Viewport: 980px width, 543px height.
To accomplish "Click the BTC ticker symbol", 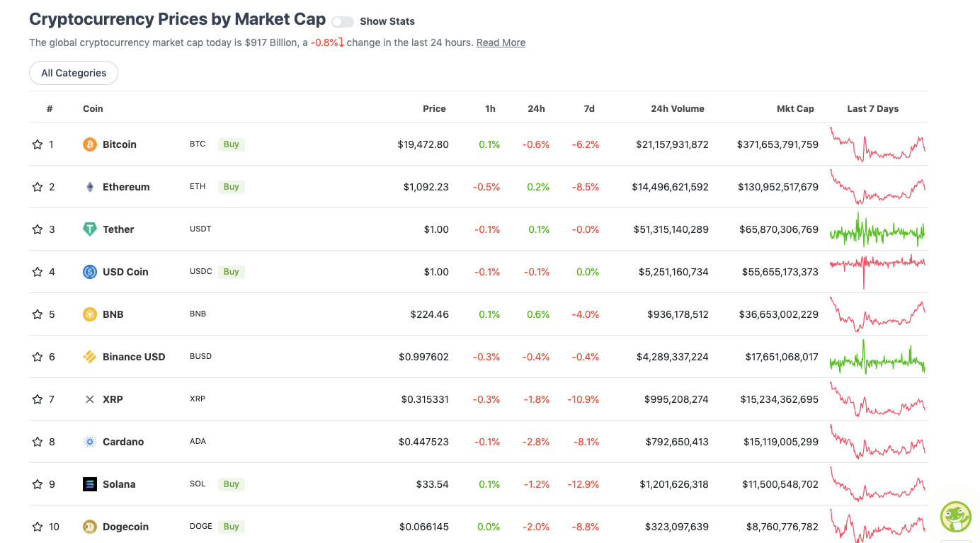I will pyautogui.click(x=198, y=144).
